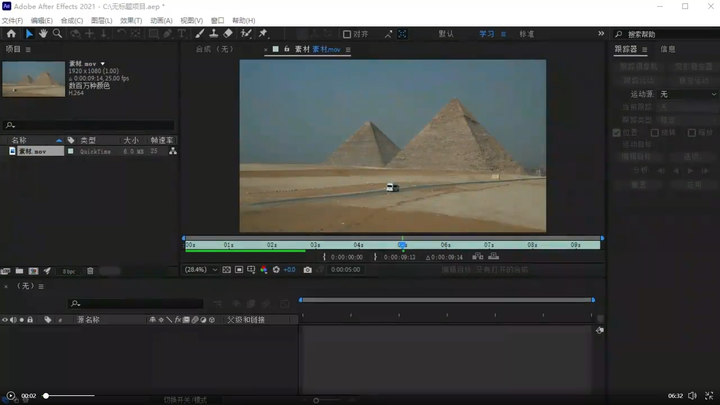This screenshot has width=720, height=405.
Task: Switch to the 标准 workspace
Action: [x=526, y=34]
